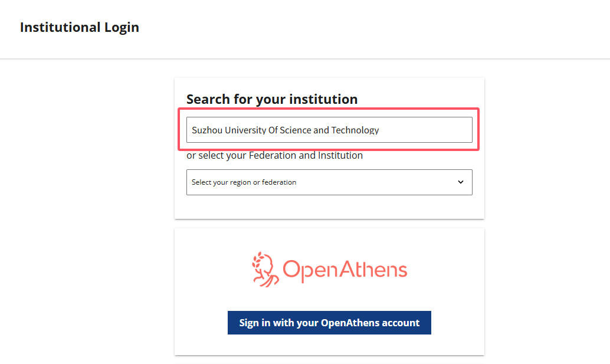Sign in with your OpenAthens account
The image size is (610, 364).
(329, 323)
